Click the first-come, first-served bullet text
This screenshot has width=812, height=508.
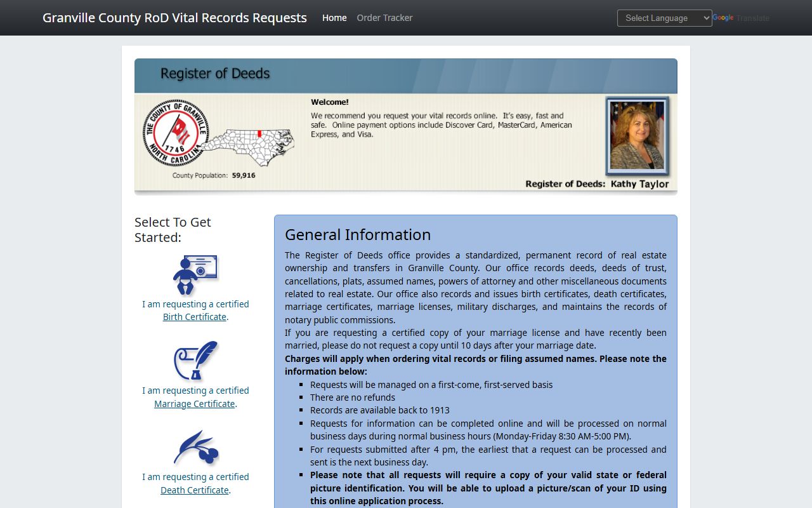[431, 385]
